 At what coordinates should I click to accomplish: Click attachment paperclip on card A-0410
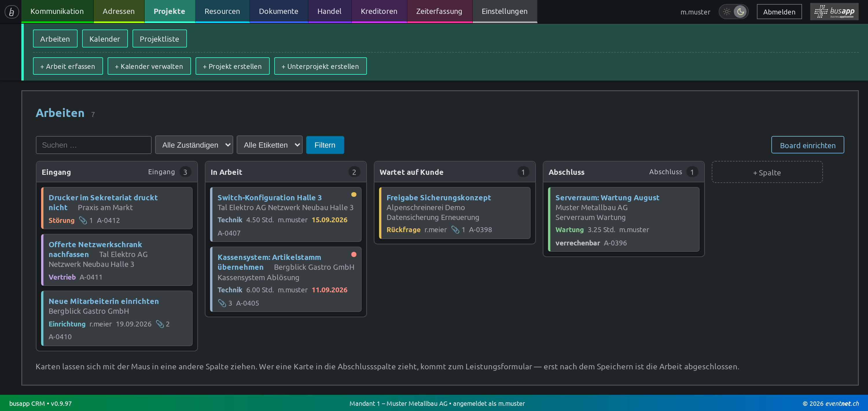point(160,324)
